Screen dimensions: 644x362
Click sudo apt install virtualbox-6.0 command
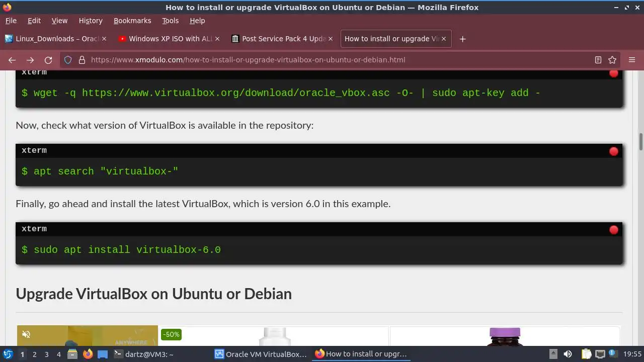pos(121,250)
